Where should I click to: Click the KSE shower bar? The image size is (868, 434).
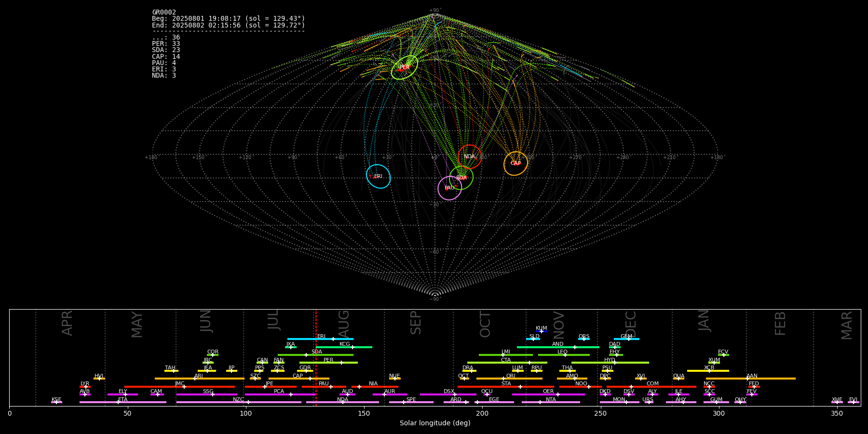pos(56,402)
